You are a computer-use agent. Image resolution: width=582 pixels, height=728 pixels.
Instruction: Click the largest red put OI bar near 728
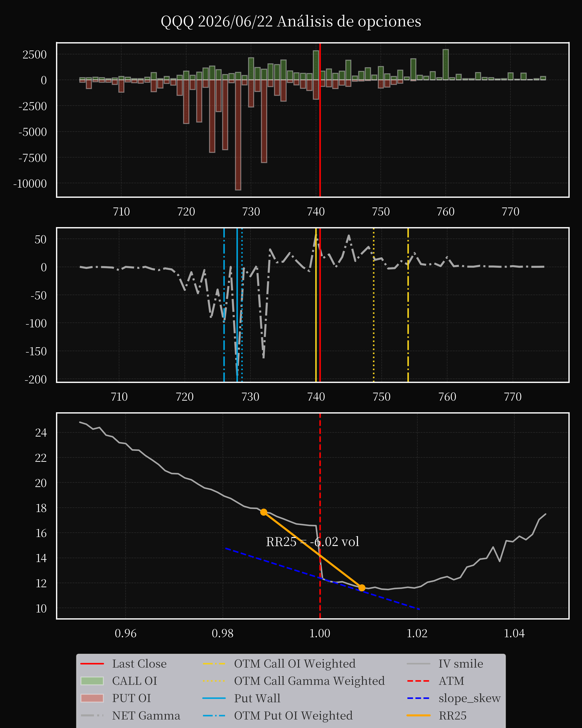[238, 135]
